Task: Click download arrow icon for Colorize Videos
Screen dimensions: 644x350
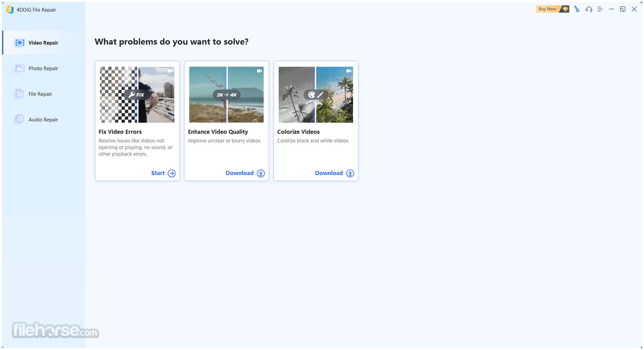Action: (x=350, y=173)
